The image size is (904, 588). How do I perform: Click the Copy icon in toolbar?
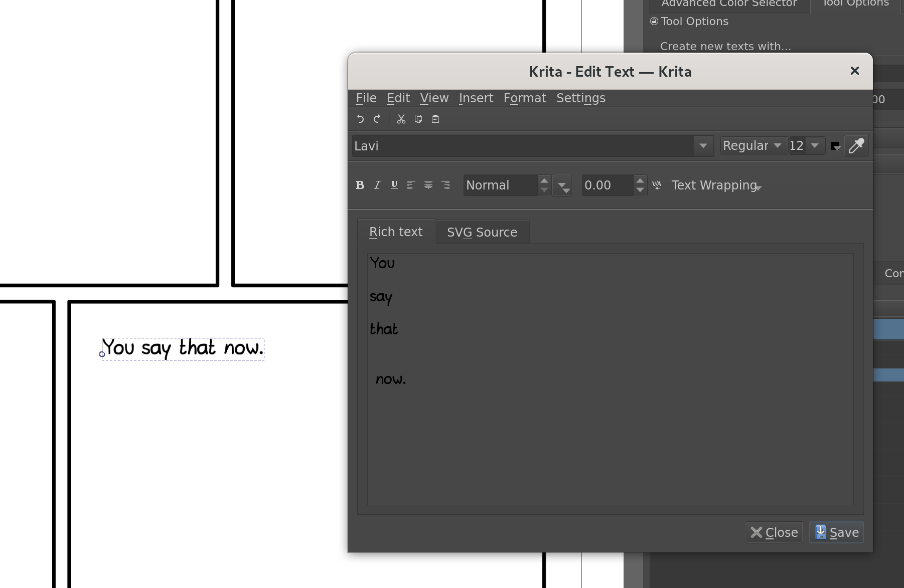418,119
